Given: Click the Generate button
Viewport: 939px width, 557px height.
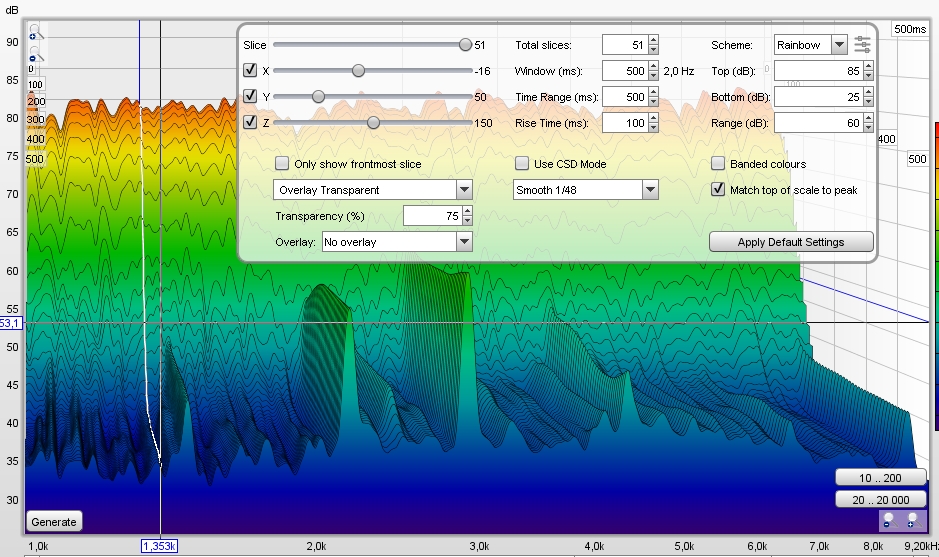Looking at the screenshot, I should (x=54, y=522).
